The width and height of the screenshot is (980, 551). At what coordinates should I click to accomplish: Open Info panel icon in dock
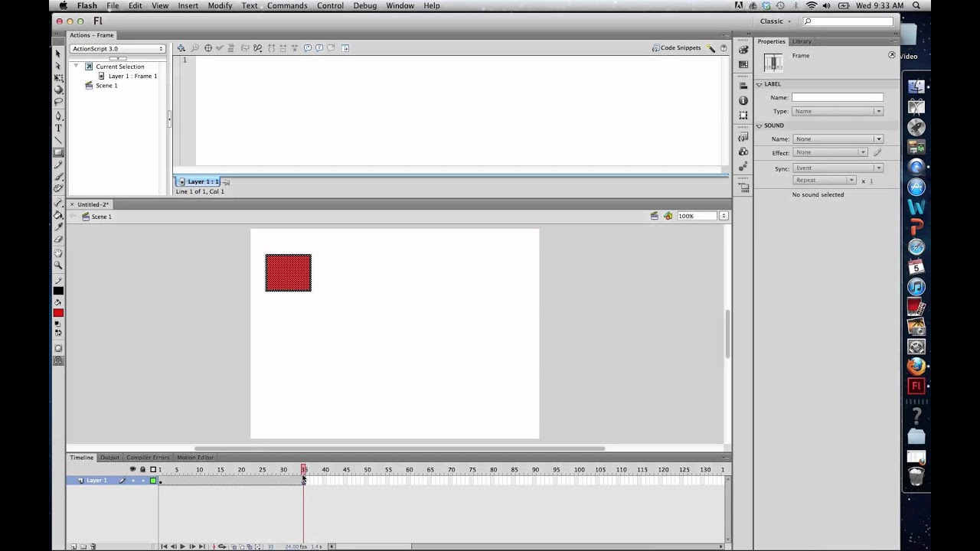[743, 100]
